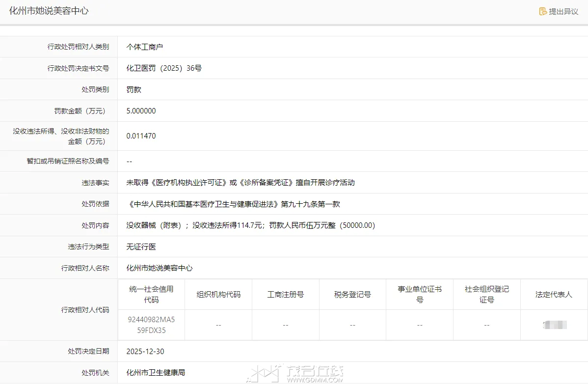The image size is (588, 385).
Task: Click the 组织机构代码 column header
Action: coord(218,295)
